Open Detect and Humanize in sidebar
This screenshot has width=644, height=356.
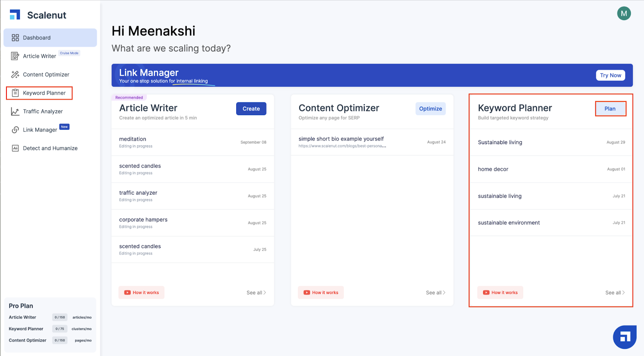50,148
